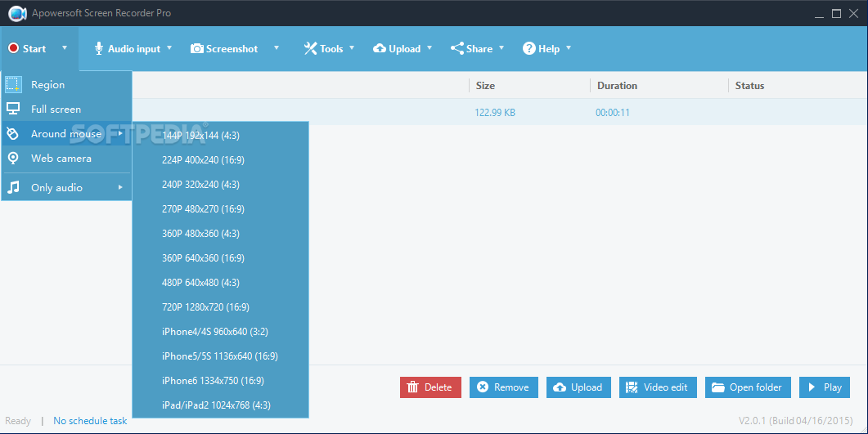Viewport: 868px width, 434px height.
Task: Sort by the Size column header
Action: 485,86
